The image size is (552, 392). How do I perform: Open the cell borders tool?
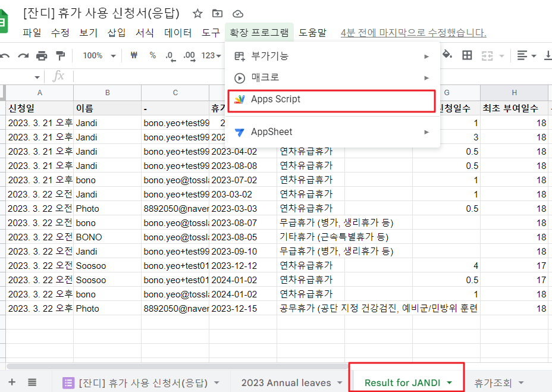(x=467, y=55)
